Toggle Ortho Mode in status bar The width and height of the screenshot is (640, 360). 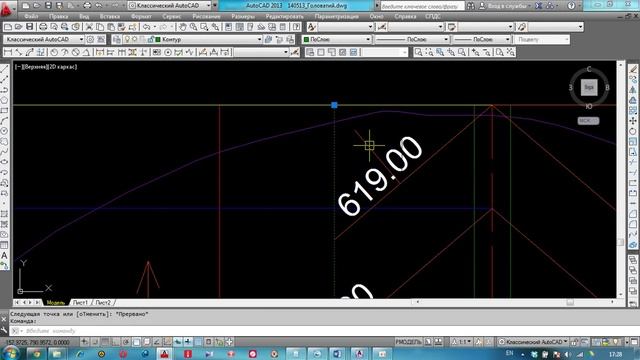pyautogui.click(x=116, y=342)
